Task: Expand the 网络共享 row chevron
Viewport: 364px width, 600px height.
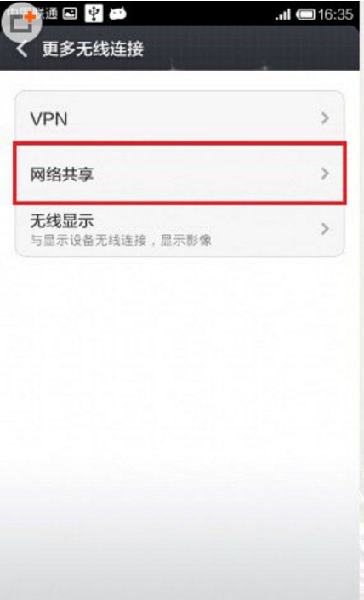Action: click(x=325, y=174)
